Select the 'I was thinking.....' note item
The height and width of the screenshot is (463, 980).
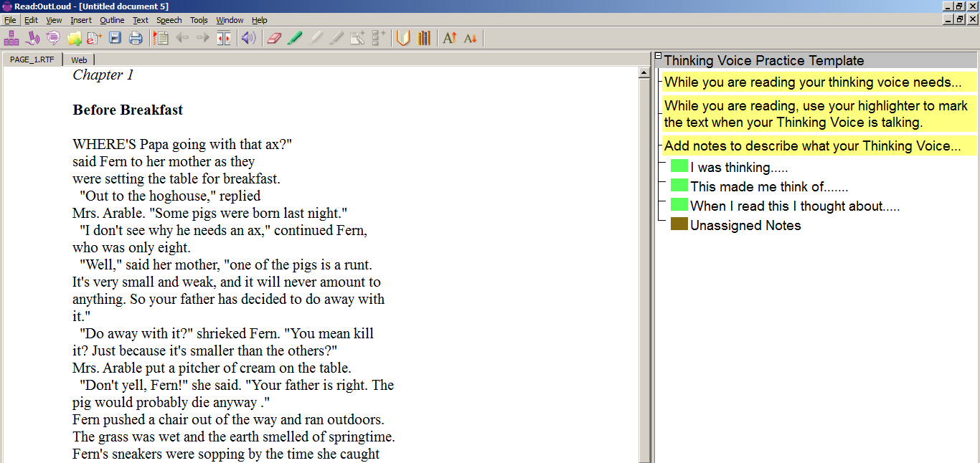739,168
